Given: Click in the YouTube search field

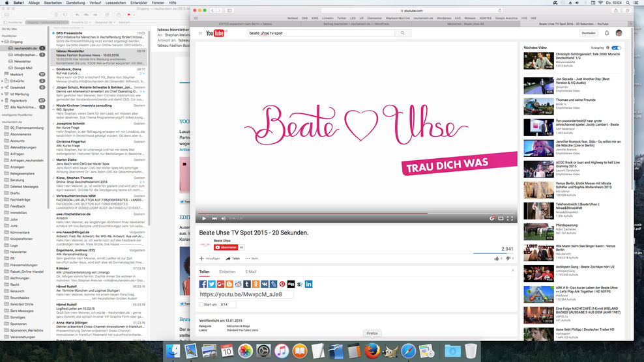Looking at the screenshot, I should 321,33.
